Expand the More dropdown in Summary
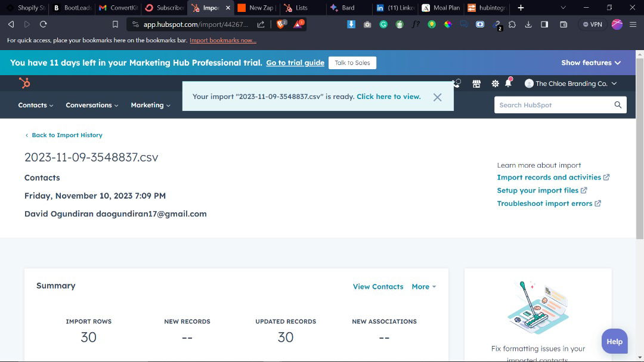The width and height of the screenshot is (644, 362). coord(423,287)
